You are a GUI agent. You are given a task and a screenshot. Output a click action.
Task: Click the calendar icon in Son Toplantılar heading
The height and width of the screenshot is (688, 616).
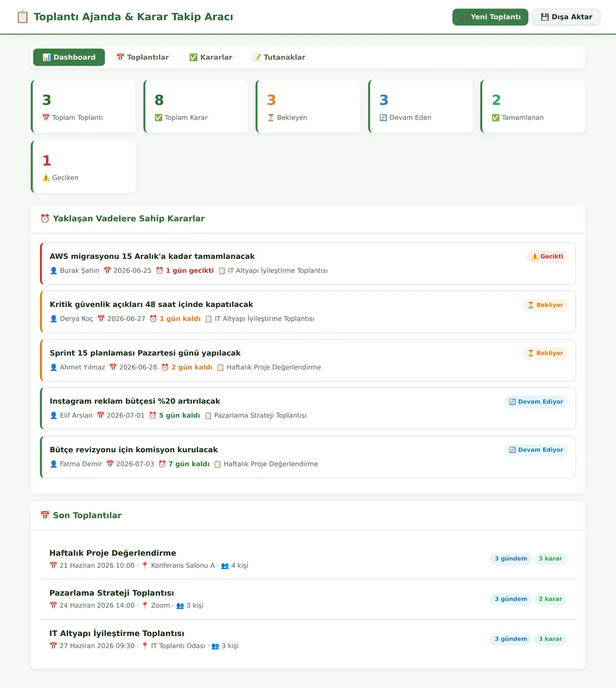click(x=45, y=516)
